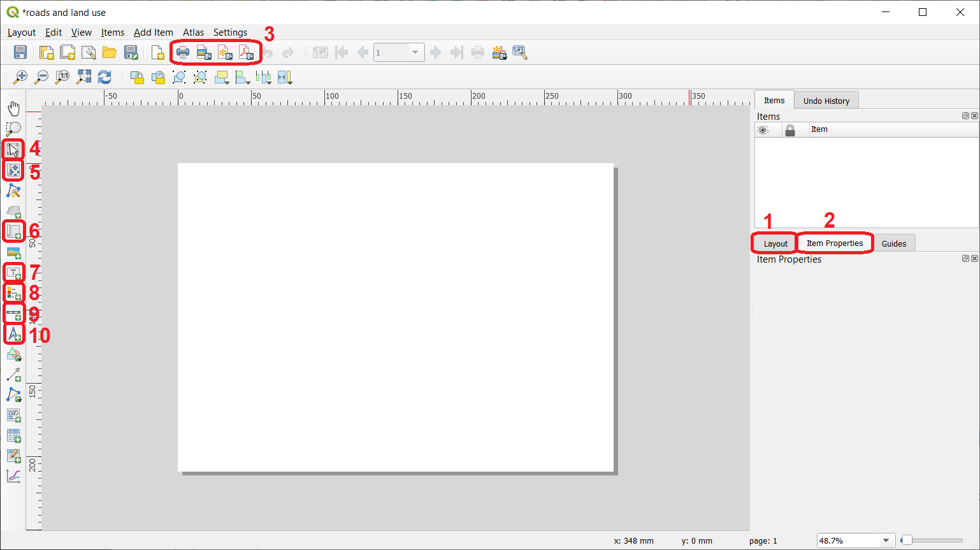The height and width of the screenshot is (550, 980).
Task: Export layout as SVG
Action: tap(225, 52)
